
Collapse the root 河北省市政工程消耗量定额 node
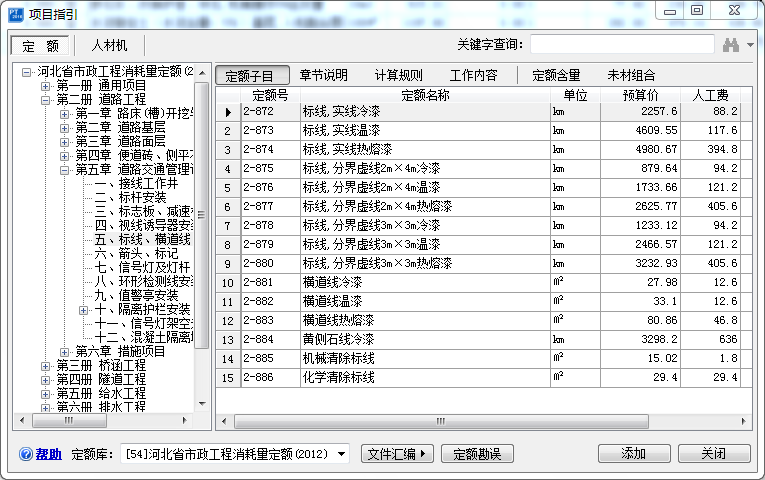tap(26, 72)
